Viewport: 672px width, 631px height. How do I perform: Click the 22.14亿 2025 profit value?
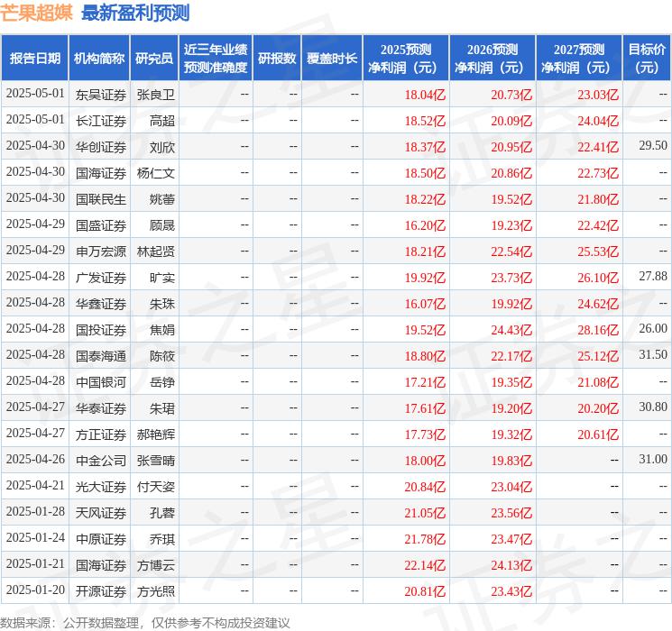tap(425, 565)
